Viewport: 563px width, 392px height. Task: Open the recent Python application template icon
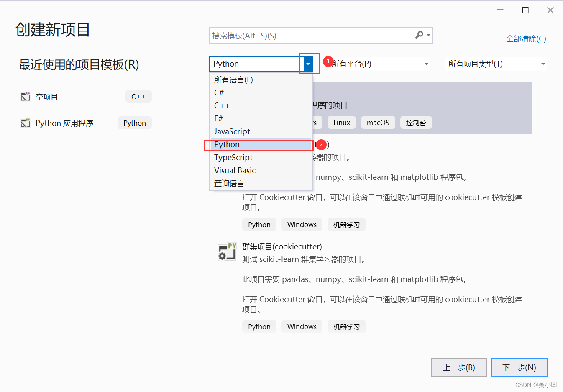pos(26,123)
